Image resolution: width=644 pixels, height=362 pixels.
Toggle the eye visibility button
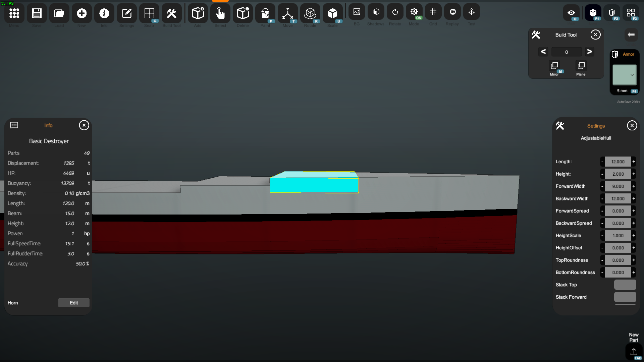tap(571, 13)
